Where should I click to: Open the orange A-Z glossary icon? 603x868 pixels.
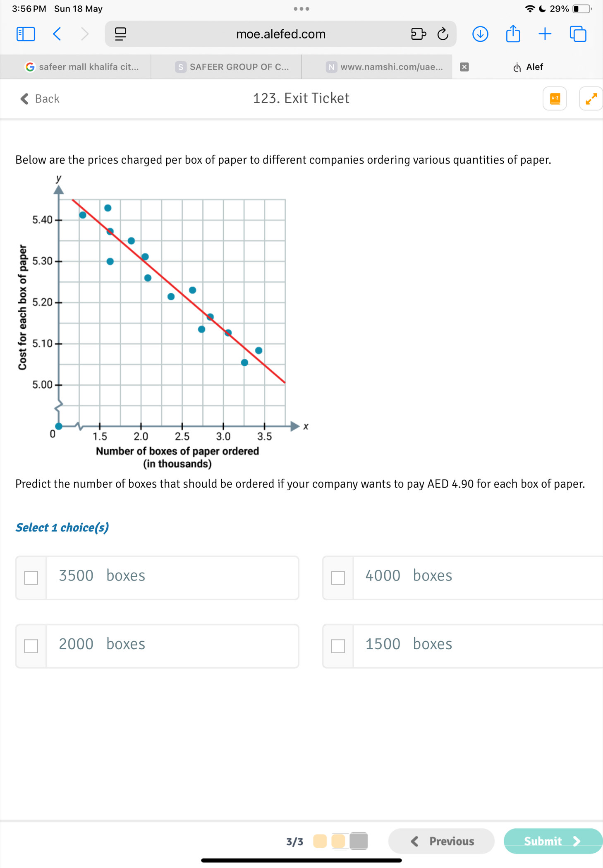pos(555,98)
